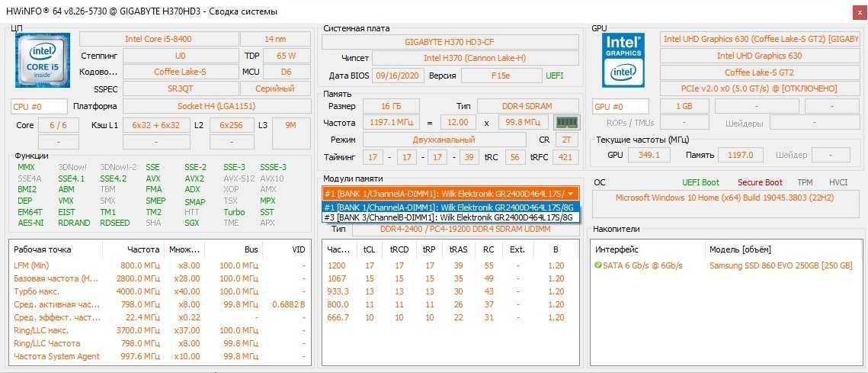Click the SGX feature label

point(192,223)
